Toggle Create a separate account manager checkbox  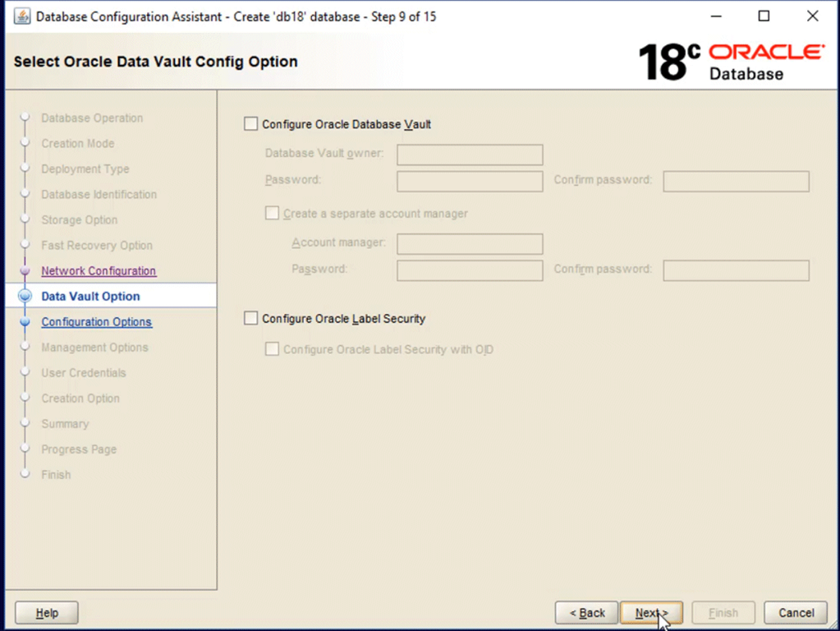tap(273, 214)
